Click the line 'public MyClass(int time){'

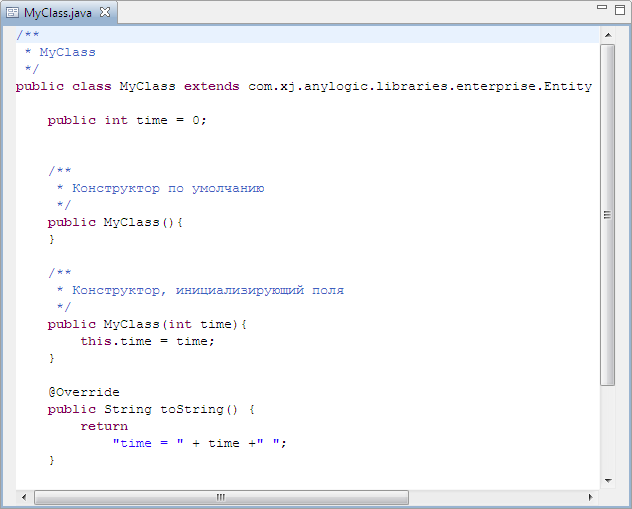click(x=147, y=324)
